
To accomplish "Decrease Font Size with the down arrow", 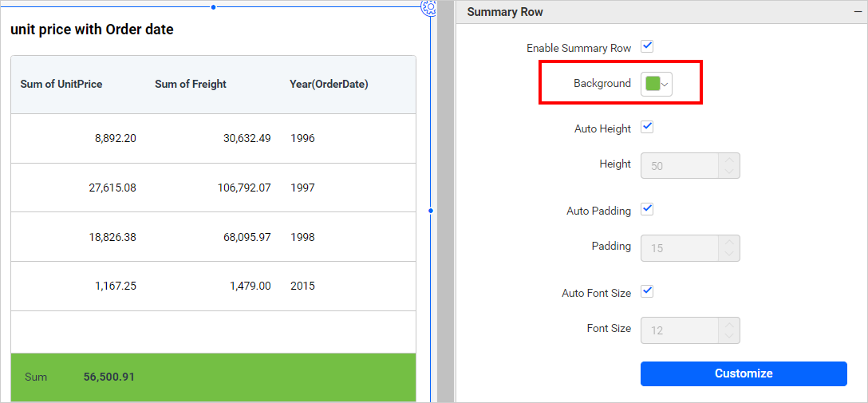I will (729, 336).
